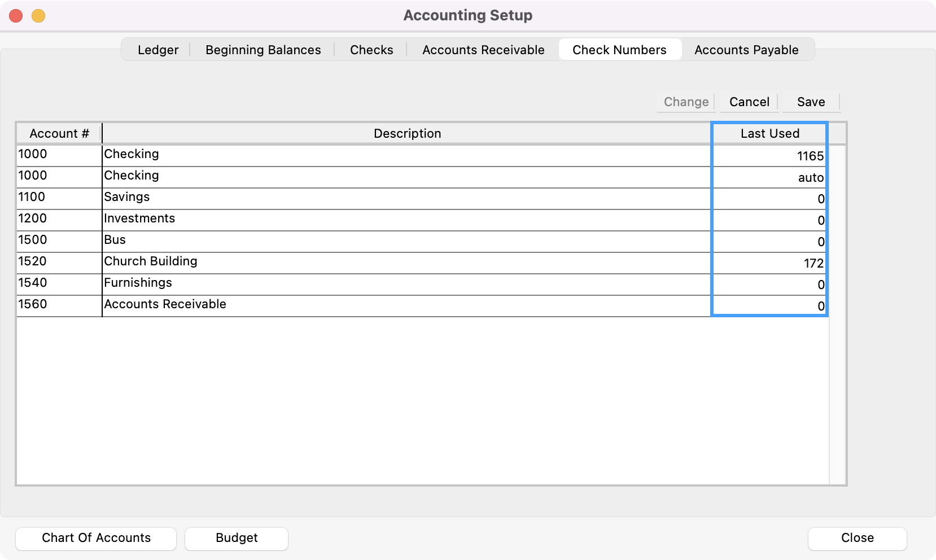Edit Last Used value 1165 for Checking
Image resolution: width=936 pixels, height=560 pixels.
click(769, 156)
